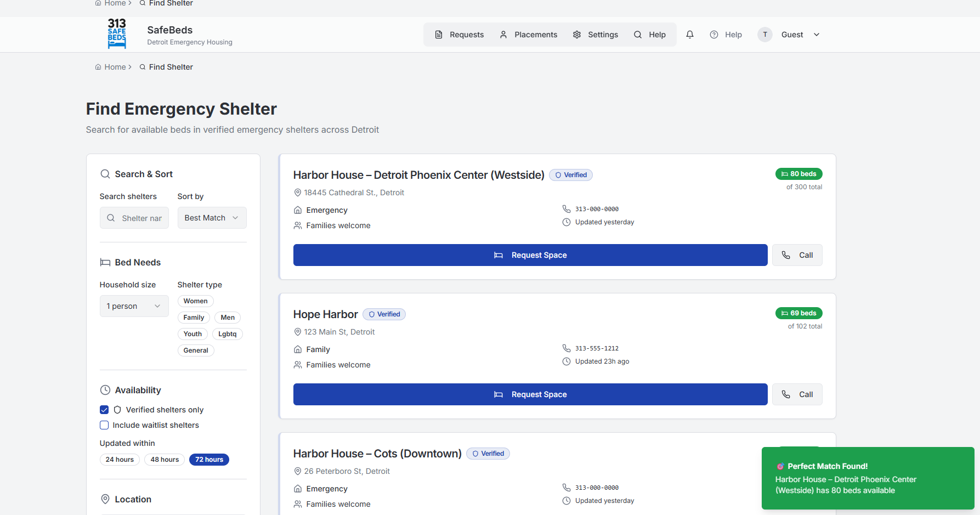The width and height of the screenshot is (980, 515).
Task: Click phone icon next to 313-555-1212
Action: pos(567,348)
